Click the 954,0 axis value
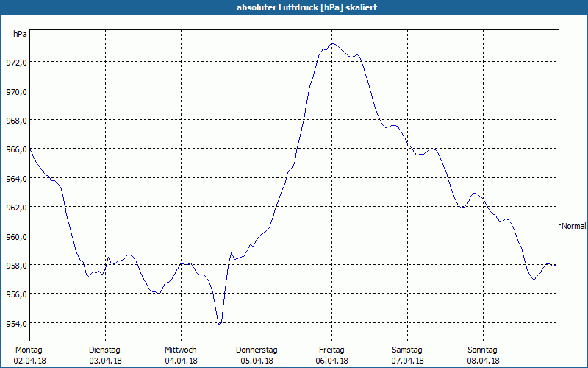The image size is (588, 368). click(x=16, y=324)
